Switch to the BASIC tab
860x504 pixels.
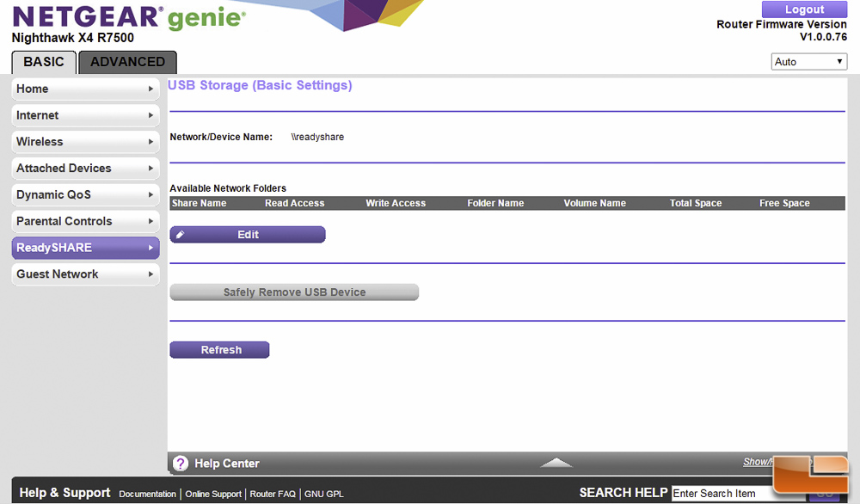44,62
